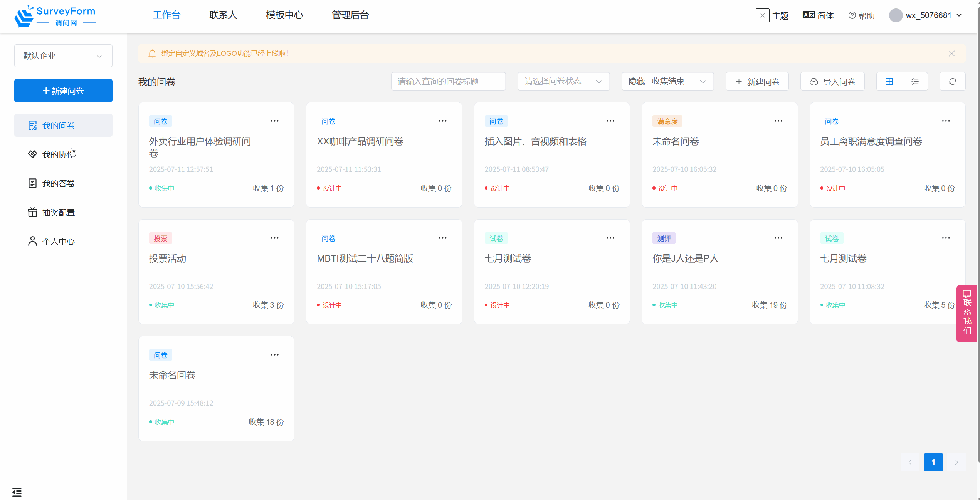Viewport: 980px width, 500px height.
Task: Switch to grid card view
Action: point(889,81)
